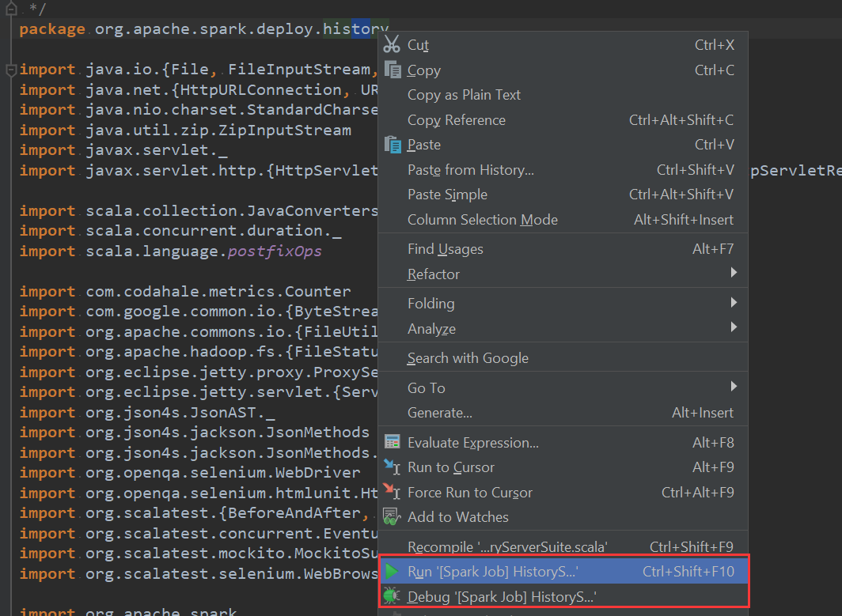The image size is (842, 616).
Task: Select the Evaluate Expression calculator icon
Action: (392, 442)
